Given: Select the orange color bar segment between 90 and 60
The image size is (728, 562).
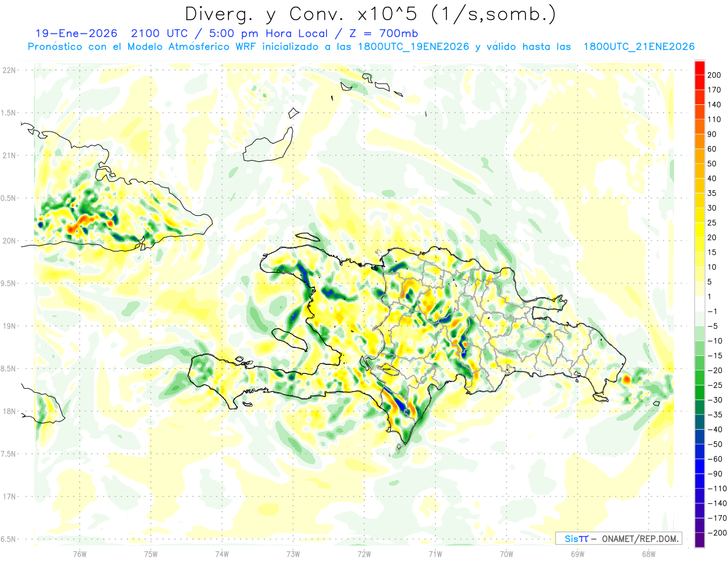Looking at the screenshot, I should tap(699, 141).
